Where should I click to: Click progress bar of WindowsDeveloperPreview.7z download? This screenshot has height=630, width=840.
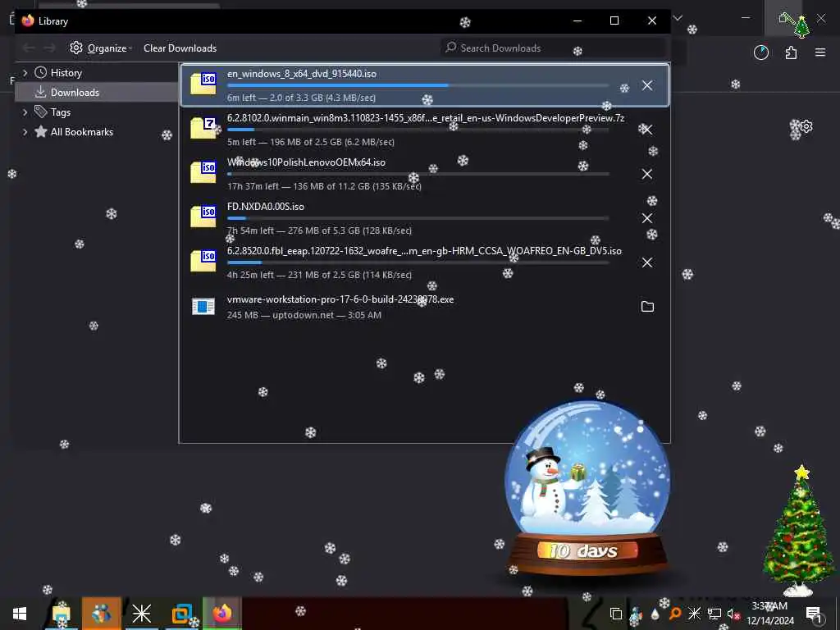coord(418,130)
